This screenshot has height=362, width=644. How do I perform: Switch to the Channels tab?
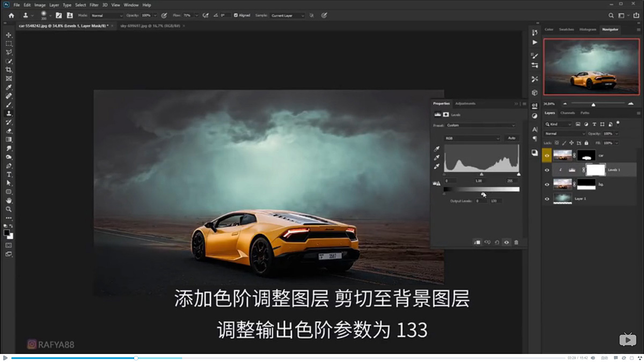[567, 113]
